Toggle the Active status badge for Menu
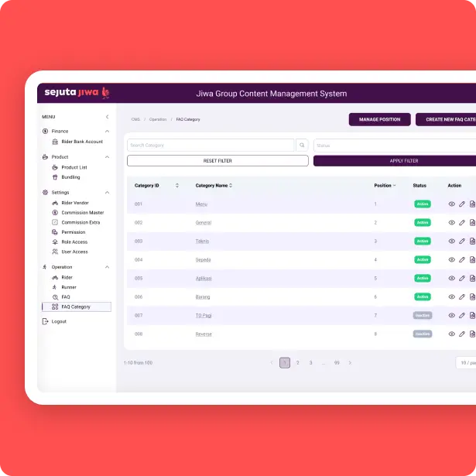The height and width of the screenshot is (476, 476). (422, 204)
